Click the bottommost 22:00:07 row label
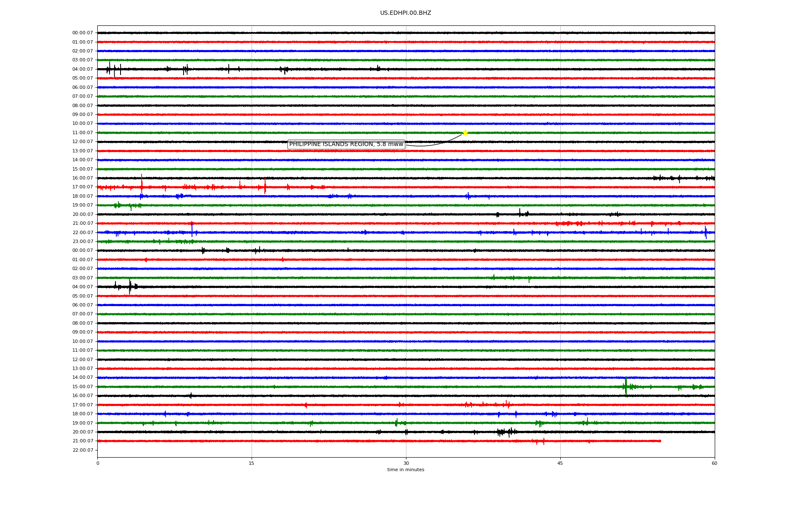Viewport: 812px width, 508px height. point(82,450)
